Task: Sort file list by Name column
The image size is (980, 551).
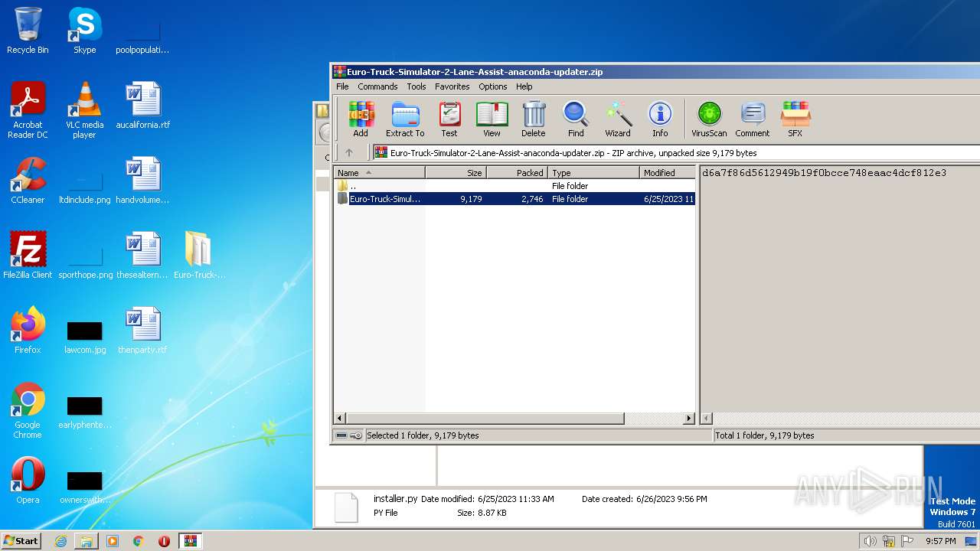Action: (379, 173)
